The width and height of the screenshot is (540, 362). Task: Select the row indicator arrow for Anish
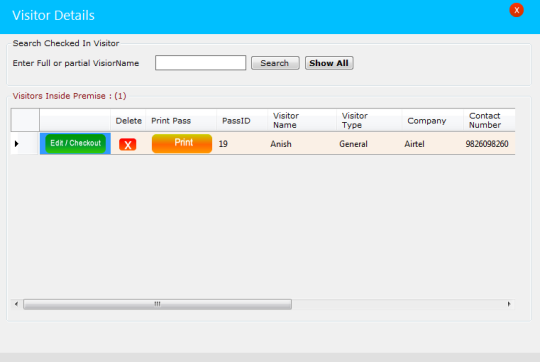click(17, 144)
